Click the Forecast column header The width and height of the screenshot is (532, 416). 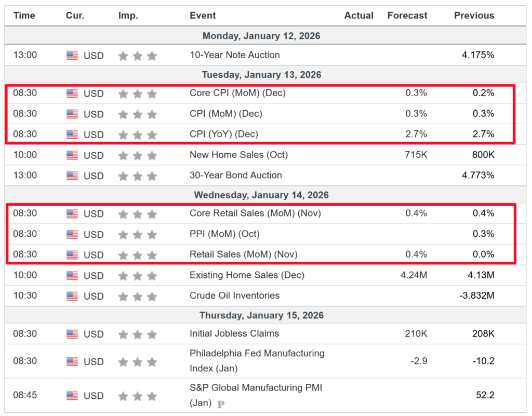407,16
